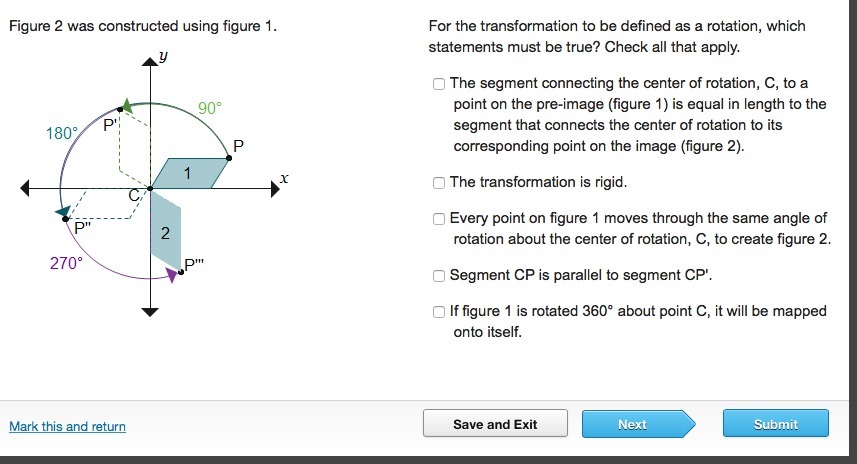Click the x-axis label
The width and height of the screenshot is (857, 464).
pos(284,179)
